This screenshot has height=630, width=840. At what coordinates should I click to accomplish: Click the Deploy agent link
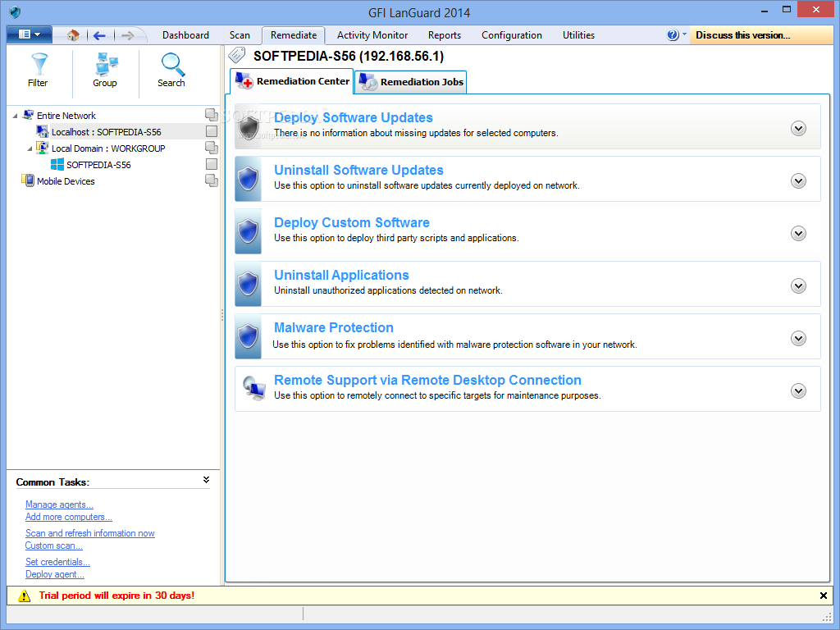click(55, 573)
